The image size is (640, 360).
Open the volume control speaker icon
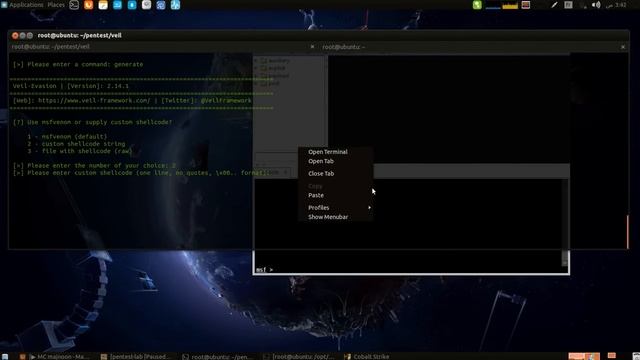[x=596, y=5]
